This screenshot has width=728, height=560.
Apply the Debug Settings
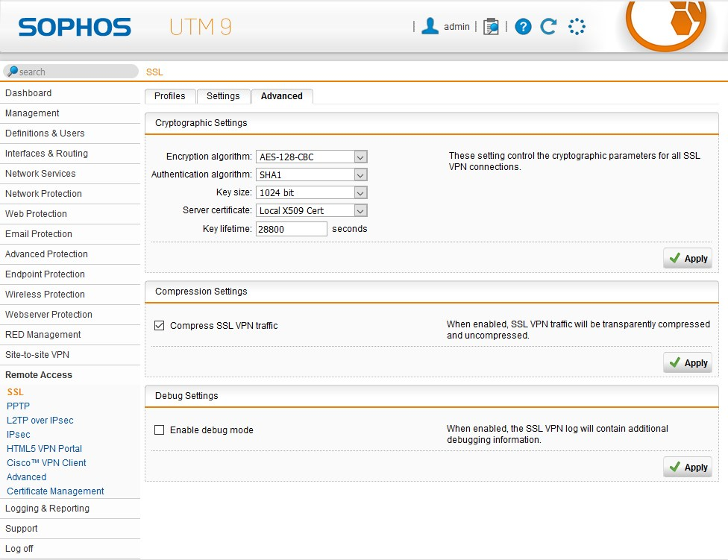click(688, 468)
